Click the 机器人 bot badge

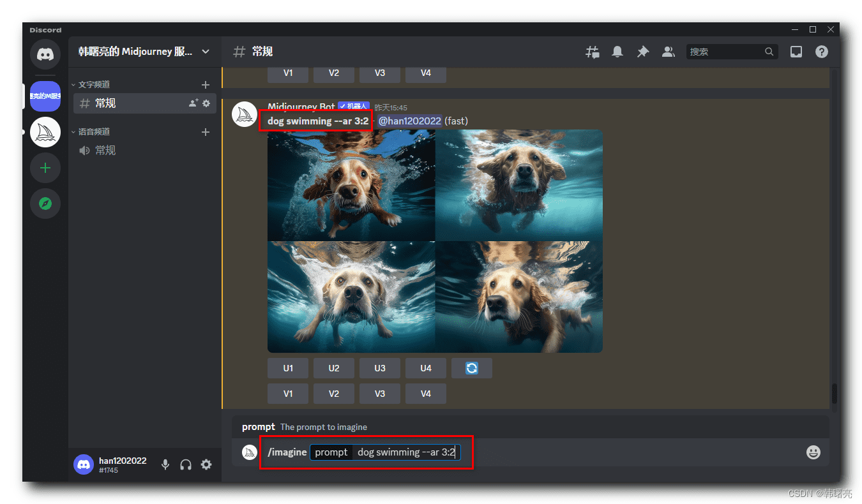pos(354,107)
